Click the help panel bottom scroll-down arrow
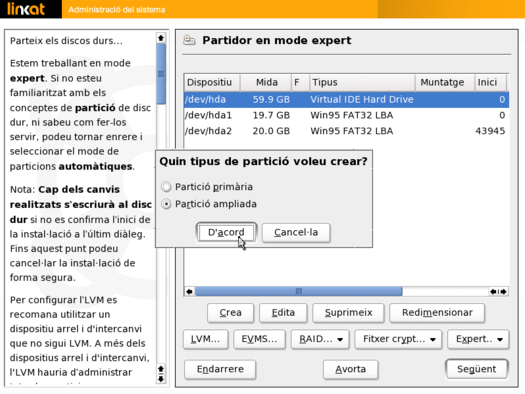This screenshot has width=525, height=394. (x=161, y=379)
